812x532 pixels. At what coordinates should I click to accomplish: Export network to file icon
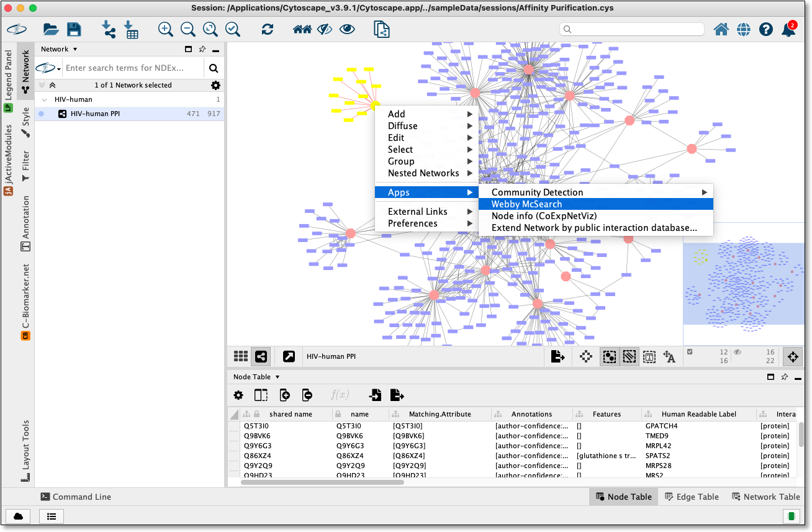click(557, 356)
